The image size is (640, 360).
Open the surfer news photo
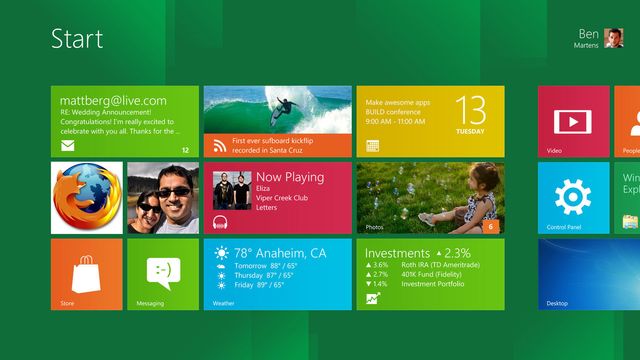coord(278,110)
